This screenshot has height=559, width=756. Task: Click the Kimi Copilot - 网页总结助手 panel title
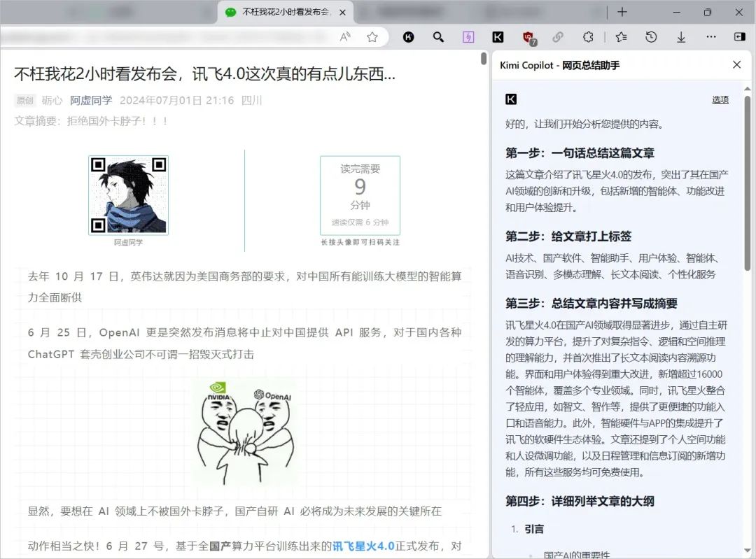[560, 65]
